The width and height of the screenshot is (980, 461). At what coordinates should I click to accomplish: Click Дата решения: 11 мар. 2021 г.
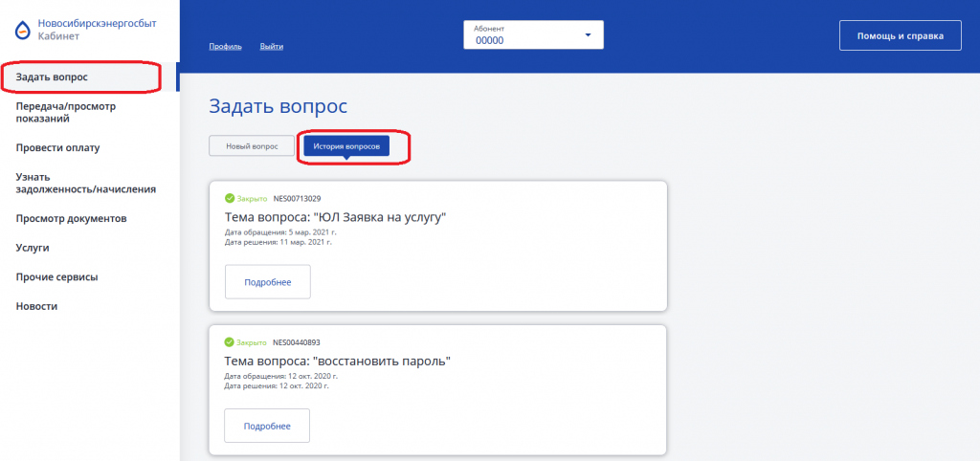tap(278, 242)
